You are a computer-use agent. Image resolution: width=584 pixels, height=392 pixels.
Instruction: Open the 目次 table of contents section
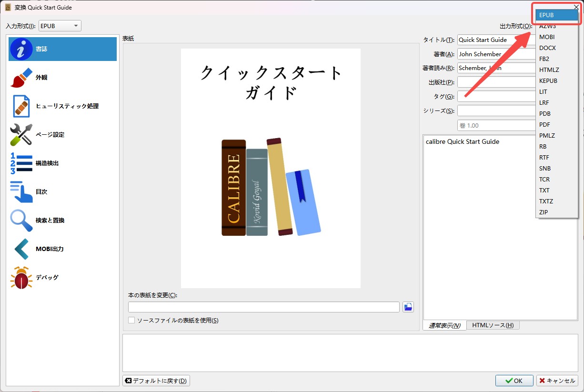62,192
